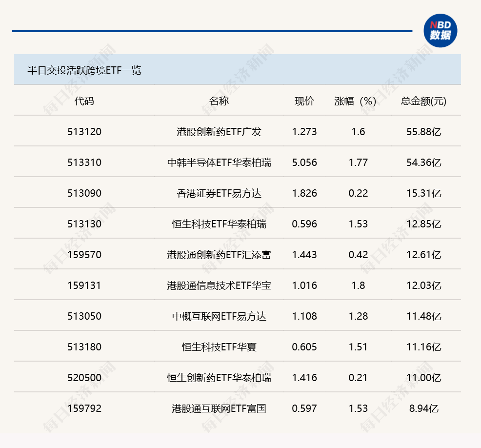The image size is (481, 448).
Task: Click total amount 11.00亿
Action: [423, 377]
